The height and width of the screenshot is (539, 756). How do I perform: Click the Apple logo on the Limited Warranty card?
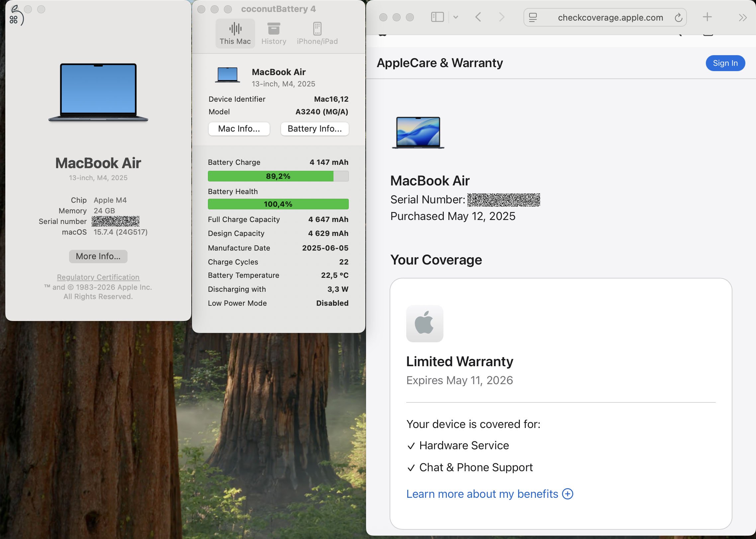[x=425, y=323]
